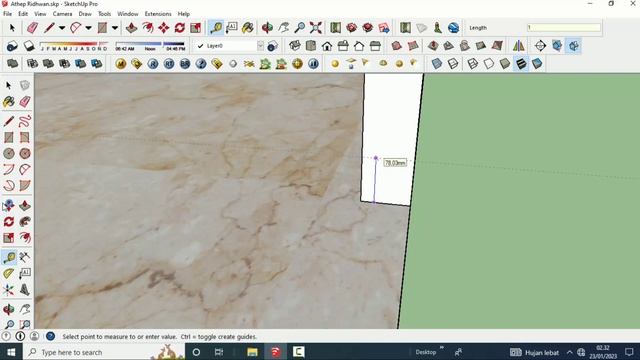Enable Hidden Line face style
Screen dimensions: 640x360
coord(489,64)
